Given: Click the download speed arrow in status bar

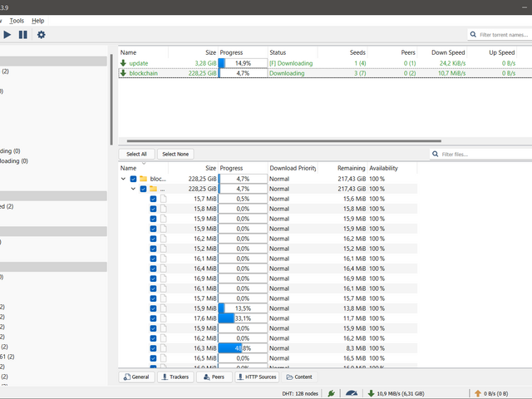Looking at the screenshot, I should (x=371, y=393).
